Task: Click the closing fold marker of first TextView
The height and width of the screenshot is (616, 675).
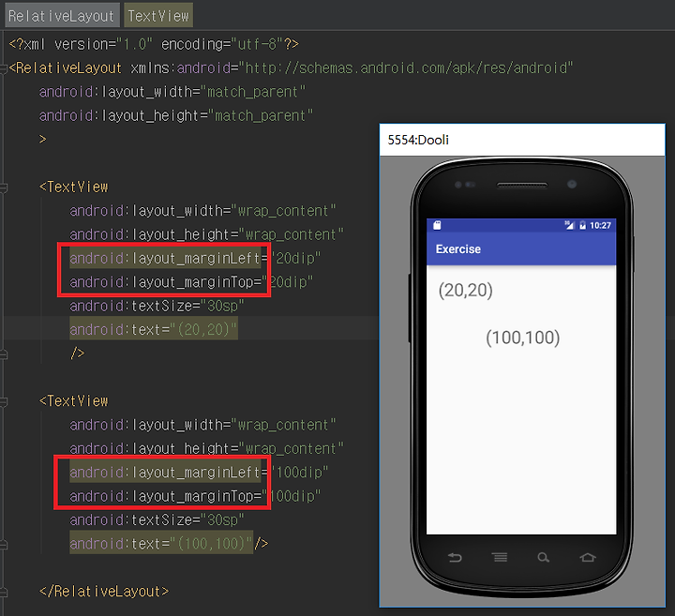Action: point(4,354)
